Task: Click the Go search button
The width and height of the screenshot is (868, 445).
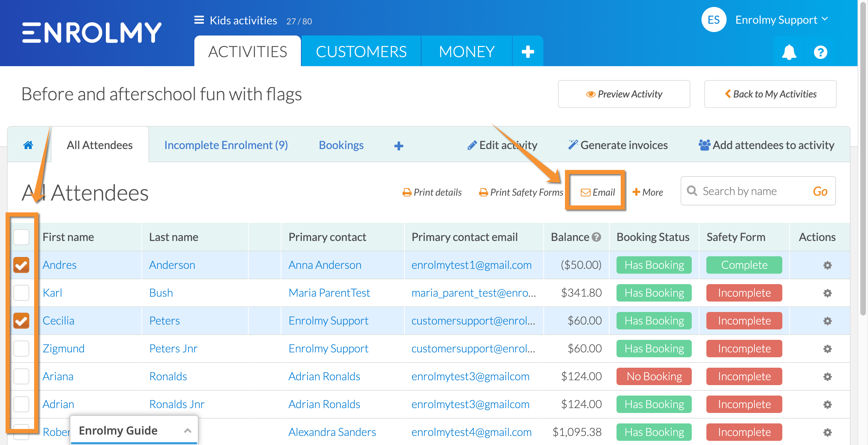Action: (820, 191)
